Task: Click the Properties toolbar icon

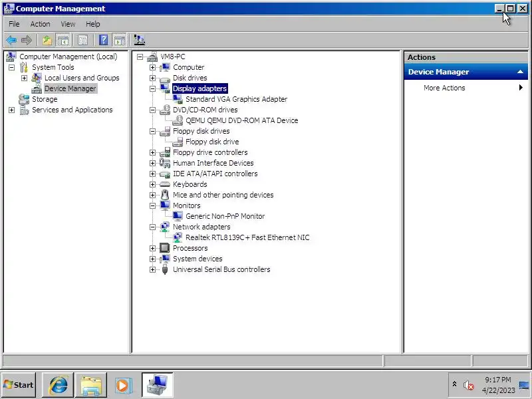Action: (x=82, y=40)
